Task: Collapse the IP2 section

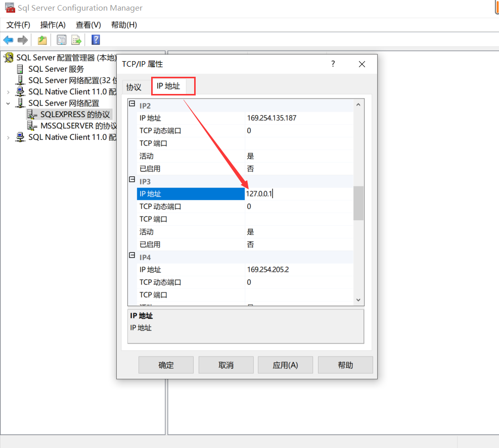Action: tap(132, 104)
